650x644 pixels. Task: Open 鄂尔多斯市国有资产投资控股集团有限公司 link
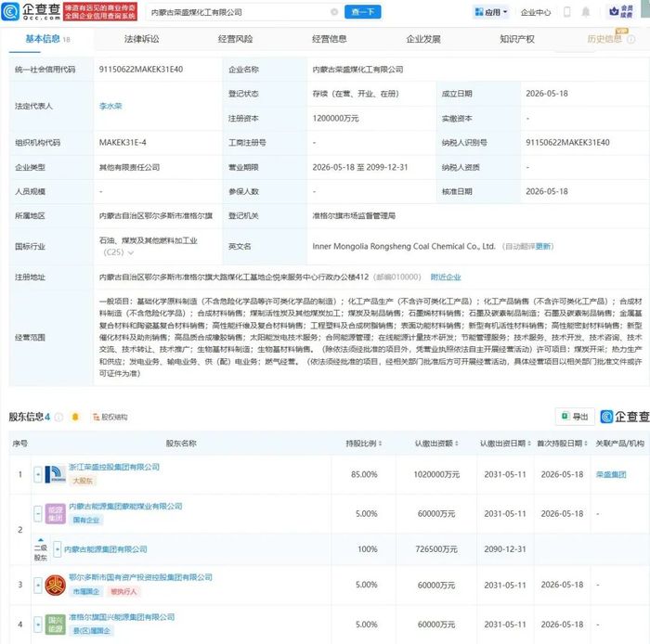pos(140,577)
